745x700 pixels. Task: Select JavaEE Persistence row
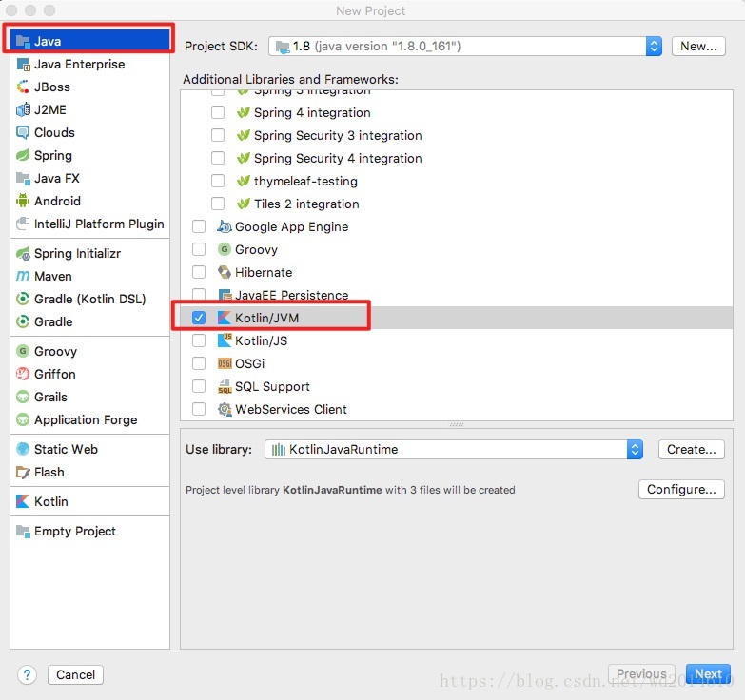tap(456, 295)
